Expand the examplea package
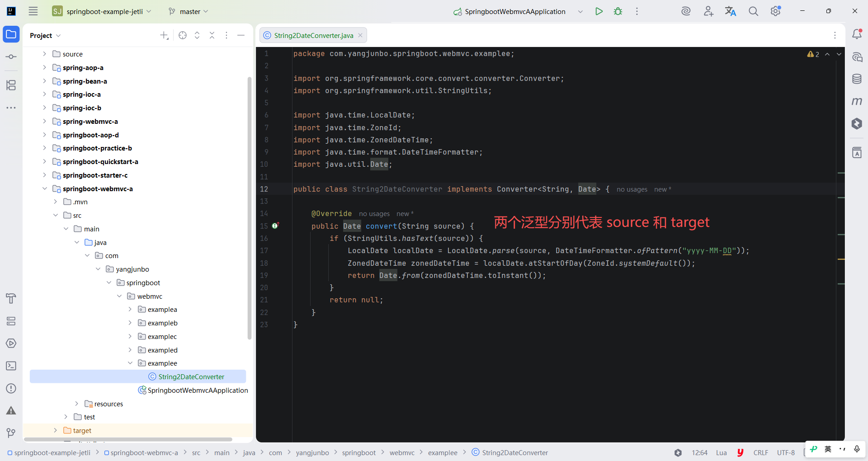868x461 pixels. [130, 309]
